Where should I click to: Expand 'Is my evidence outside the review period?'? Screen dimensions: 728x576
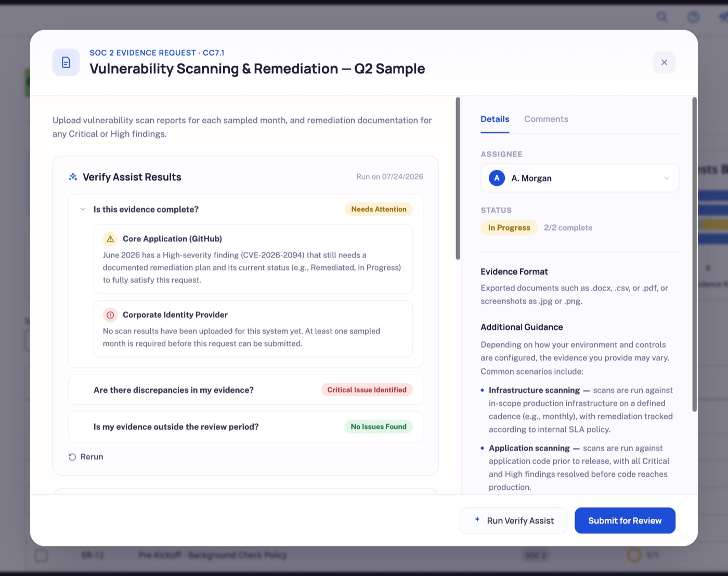click(245, 427)
